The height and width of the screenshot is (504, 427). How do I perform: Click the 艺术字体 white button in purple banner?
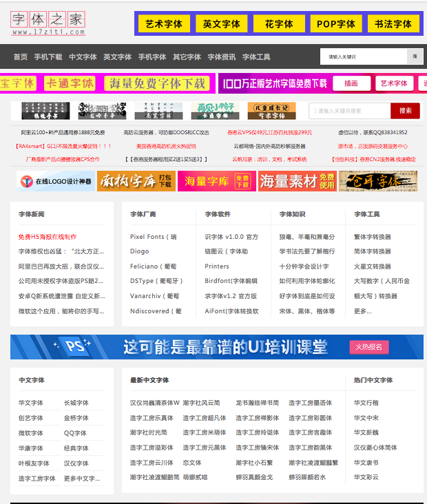394,83
